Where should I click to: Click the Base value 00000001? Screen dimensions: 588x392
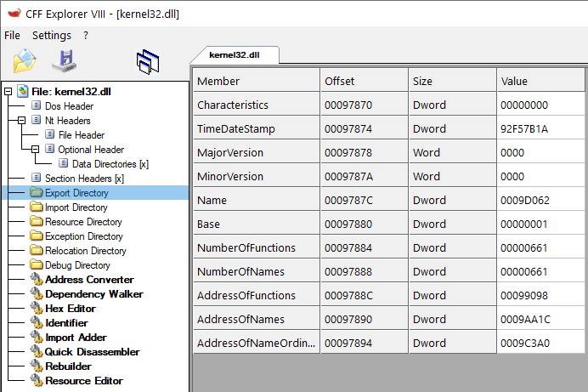(540, 224)
